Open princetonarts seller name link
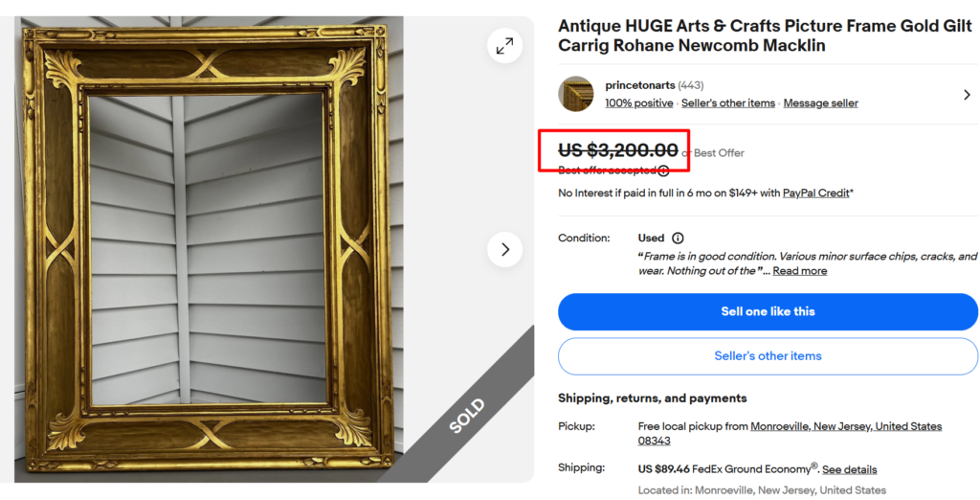The width and height of the screenshot is (980, 500). (640, 85)
